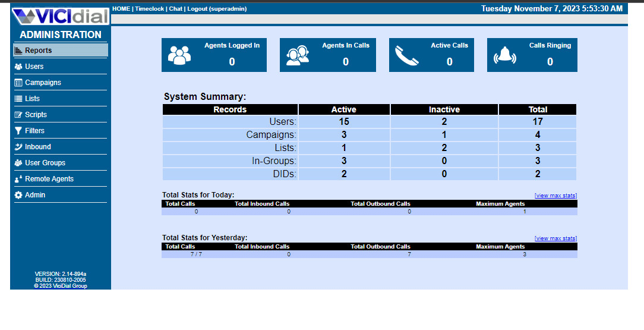Click the Filters funnel icon

(18, 131)
